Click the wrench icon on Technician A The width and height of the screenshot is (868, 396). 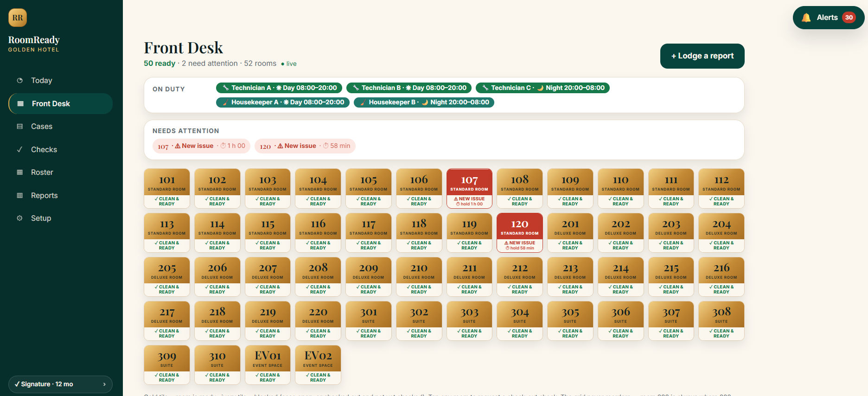[x=226, y=88]
